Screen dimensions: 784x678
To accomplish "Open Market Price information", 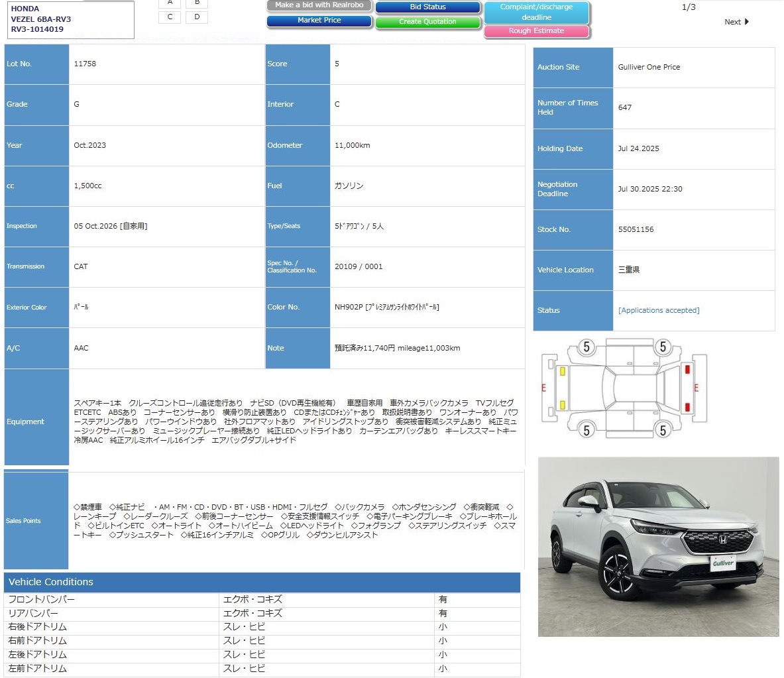I will [319, 21].
